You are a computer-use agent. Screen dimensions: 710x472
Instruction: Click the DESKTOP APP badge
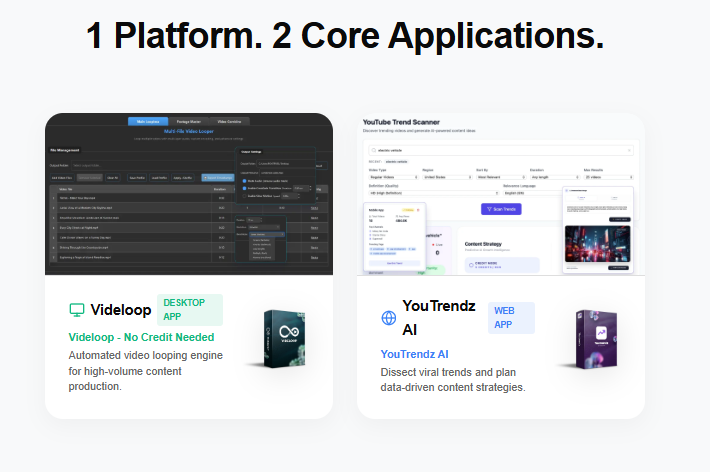pyautogui.click(x=190, y=310)
